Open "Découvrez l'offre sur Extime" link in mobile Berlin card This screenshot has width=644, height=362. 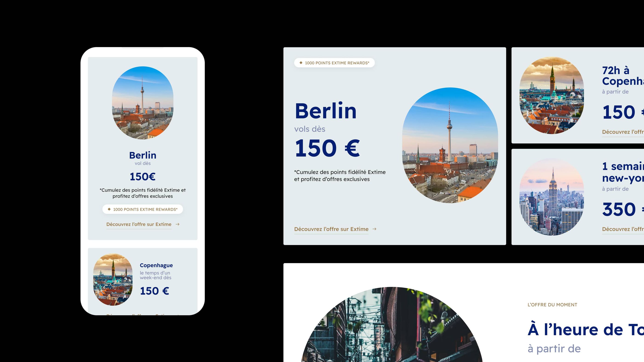pyautogui.click(x=139, y=224)
